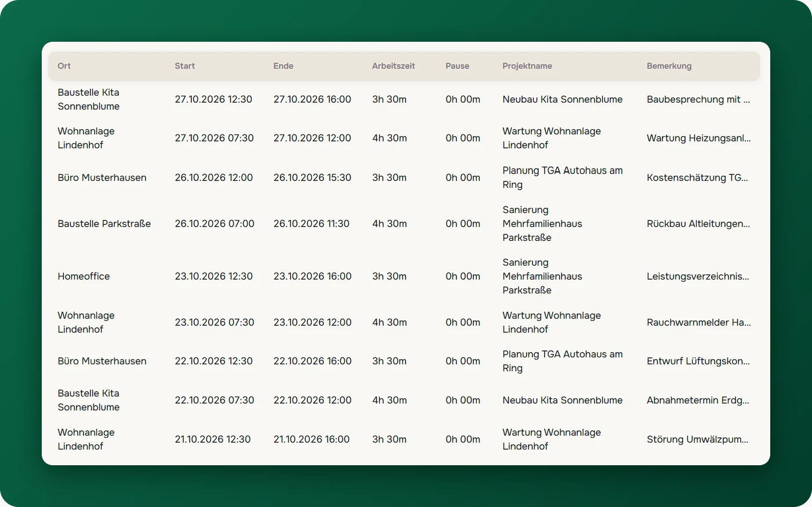
Task: Select end time 21.10.2026 16:00
Action: point(311,439)
